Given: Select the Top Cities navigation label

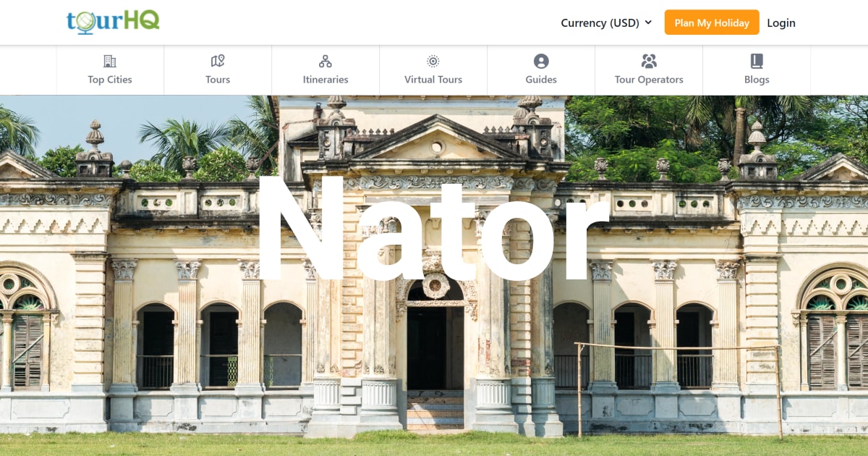Looking at the screenshot, I should coord(109,80).
